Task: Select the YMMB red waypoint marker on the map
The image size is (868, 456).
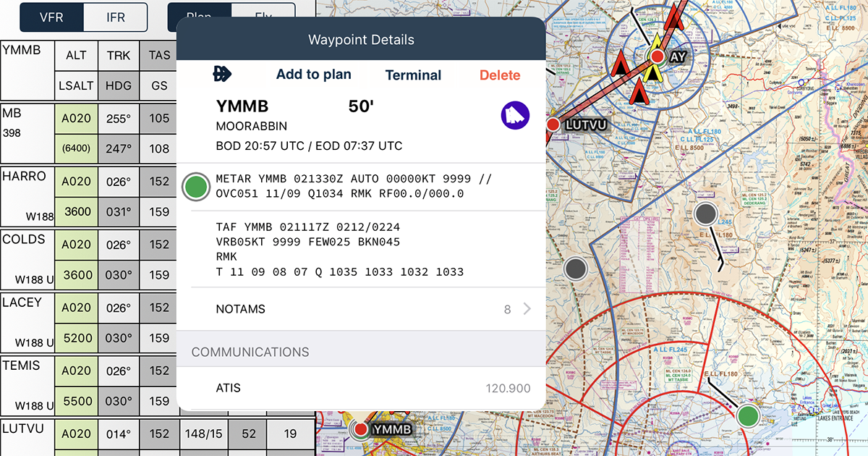Action: point(360,429)
